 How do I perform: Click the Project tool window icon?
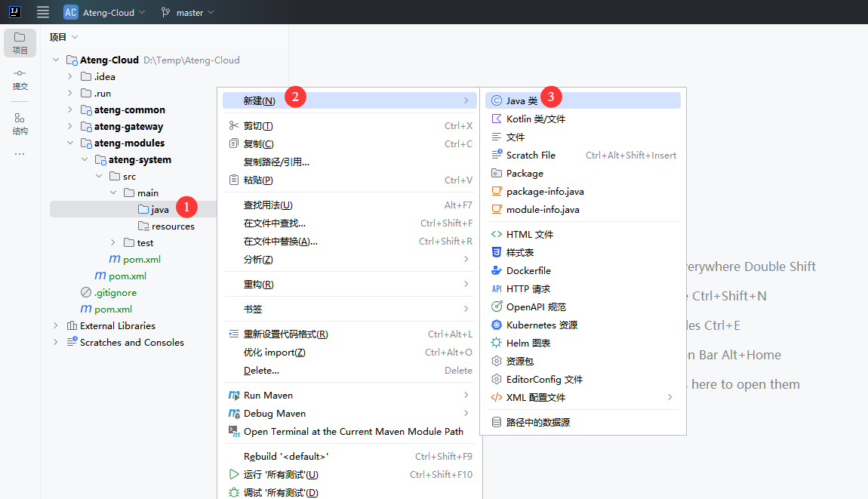[20, 43]
